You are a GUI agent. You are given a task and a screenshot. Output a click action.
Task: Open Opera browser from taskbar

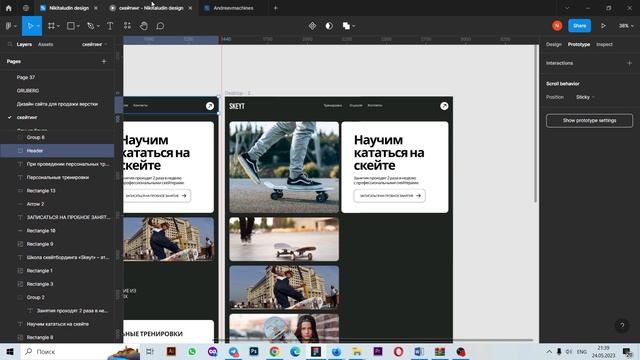tap(398, 351)
